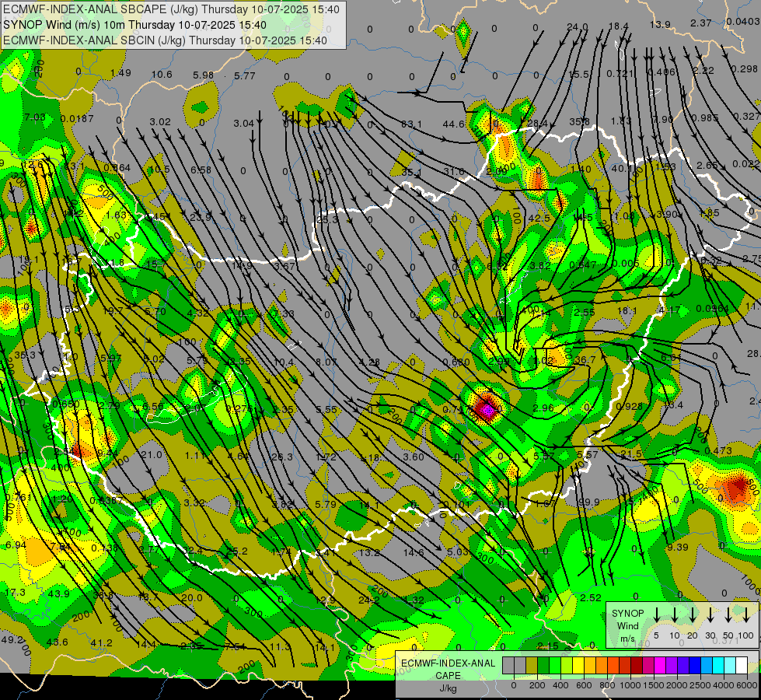
Task: Click the value 21.0 on the map
Action: 151,455
